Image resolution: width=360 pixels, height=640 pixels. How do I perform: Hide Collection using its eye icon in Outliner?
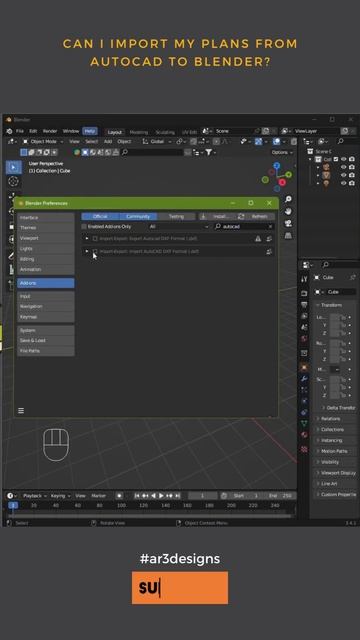(x=344, y=160)
